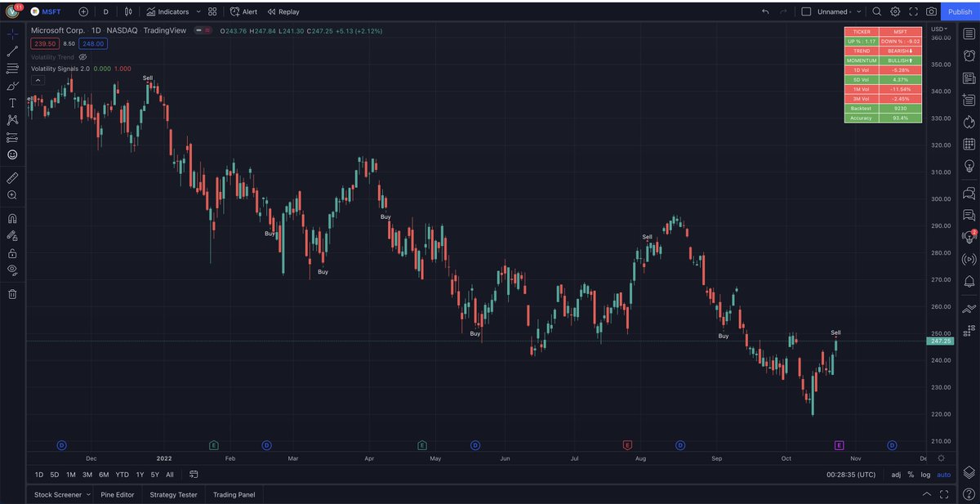This screenshot has width=980, height=504.
Task: Open the D timeframe interval selector
Action: (x=105, y=11)
